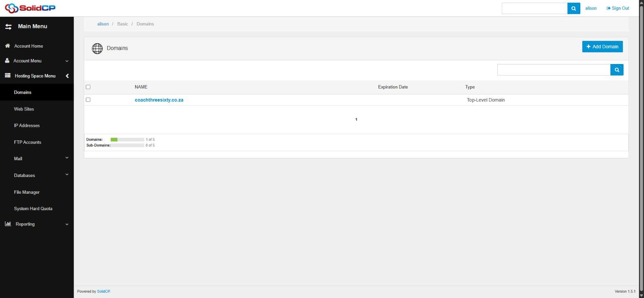This screenshot has height=298, width=644.
Task: Click the Account Menu user icon
Action: (7, 60)
